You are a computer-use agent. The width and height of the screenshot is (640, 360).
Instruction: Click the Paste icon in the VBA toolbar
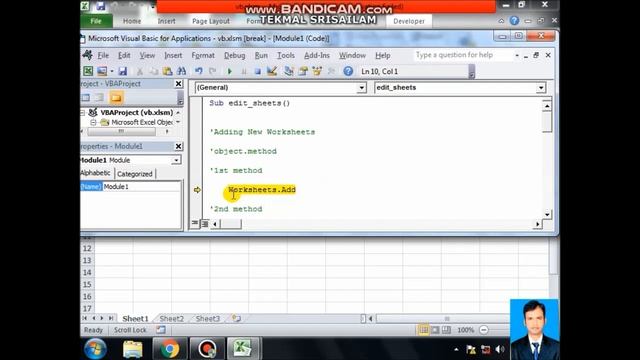[167, 71]
